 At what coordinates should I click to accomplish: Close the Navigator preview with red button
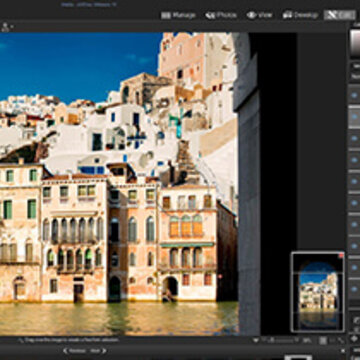341,255
